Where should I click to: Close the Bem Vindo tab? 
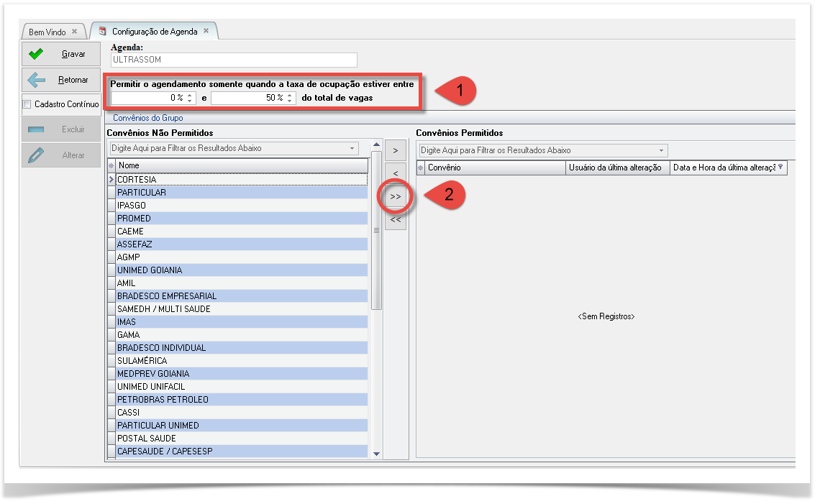[x=74, y=32]
